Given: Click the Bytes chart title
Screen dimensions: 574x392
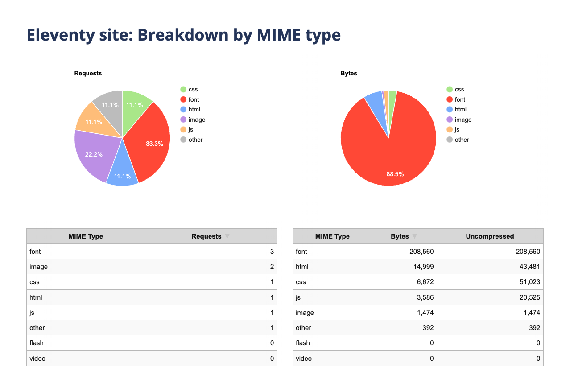Looking at the screenshot, I should click(349, 73).
